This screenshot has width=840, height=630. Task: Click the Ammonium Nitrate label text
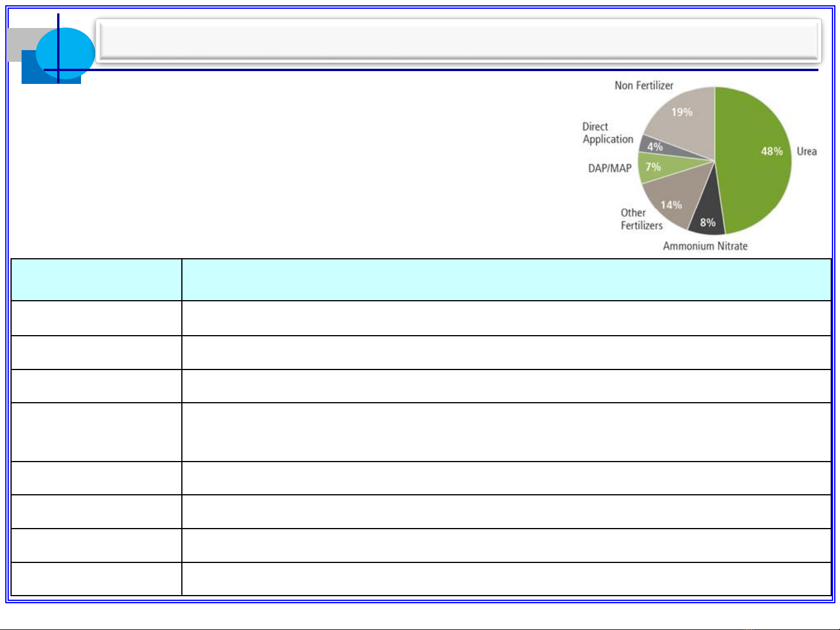[x=705, y=246]
